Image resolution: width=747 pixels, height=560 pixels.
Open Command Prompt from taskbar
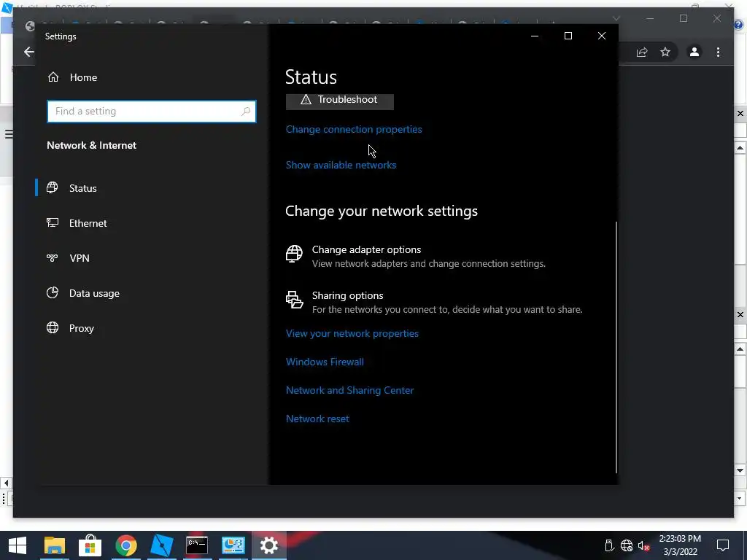pos(197,545)
